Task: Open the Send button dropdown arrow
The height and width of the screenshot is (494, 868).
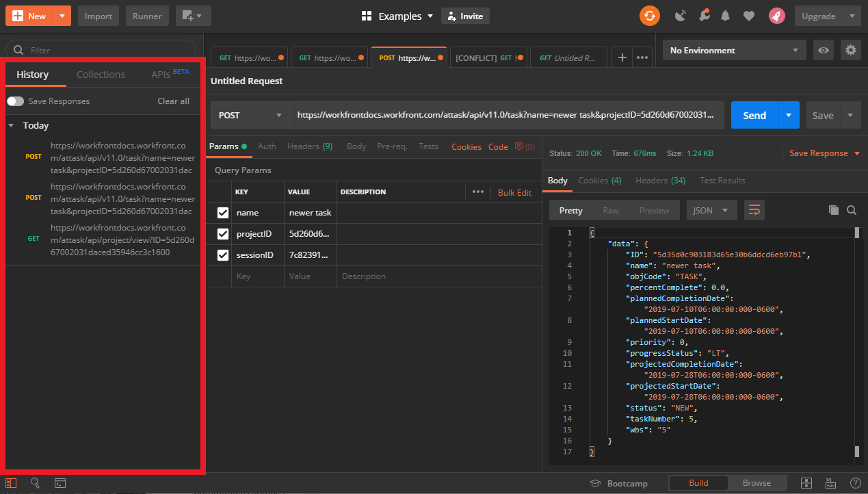Action: (x=789, y=115)
